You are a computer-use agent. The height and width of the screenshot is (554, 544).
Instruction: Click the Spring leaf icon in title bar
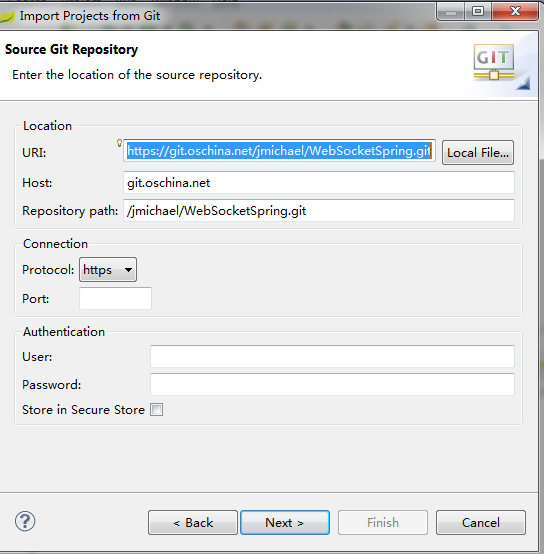(x=7, y=16)
